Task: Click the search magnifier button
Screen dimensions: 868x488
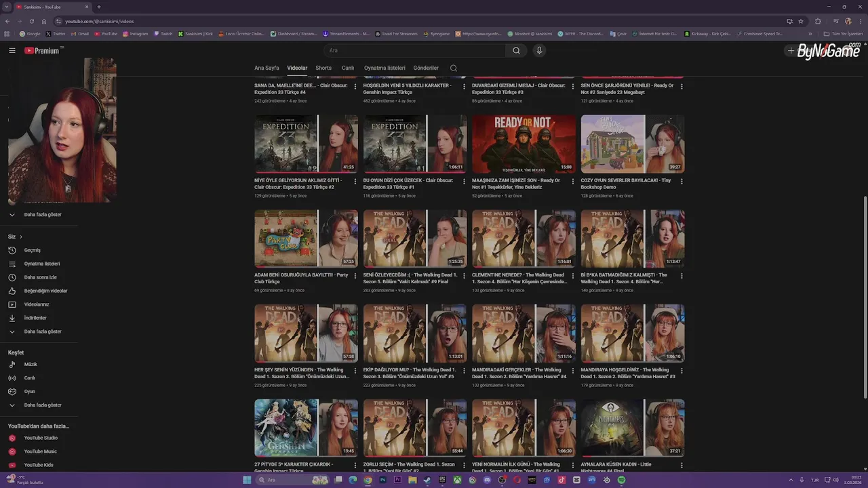Action: 516,50
